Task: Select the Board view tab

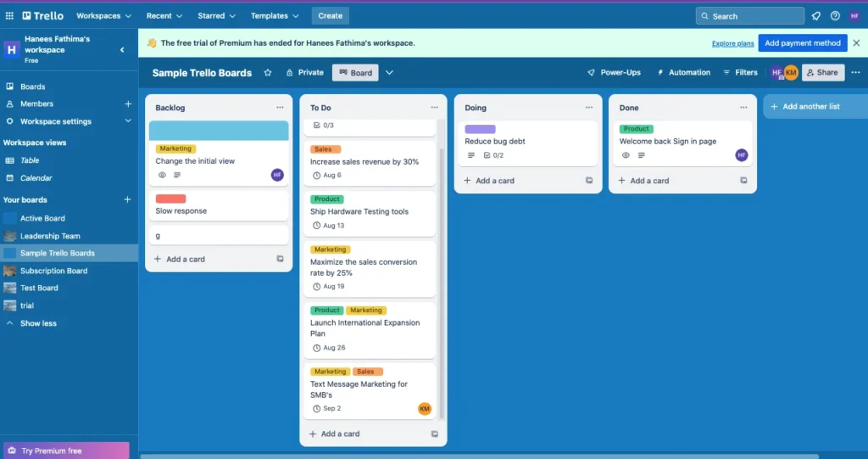Action: point(355,73)
